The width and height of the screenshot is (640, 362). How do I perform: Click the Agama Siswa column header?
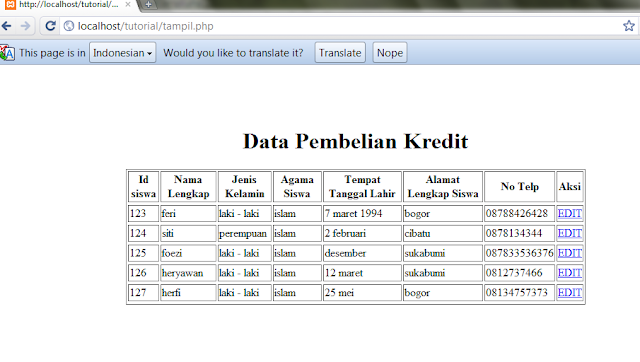click(x=297, y=187)
